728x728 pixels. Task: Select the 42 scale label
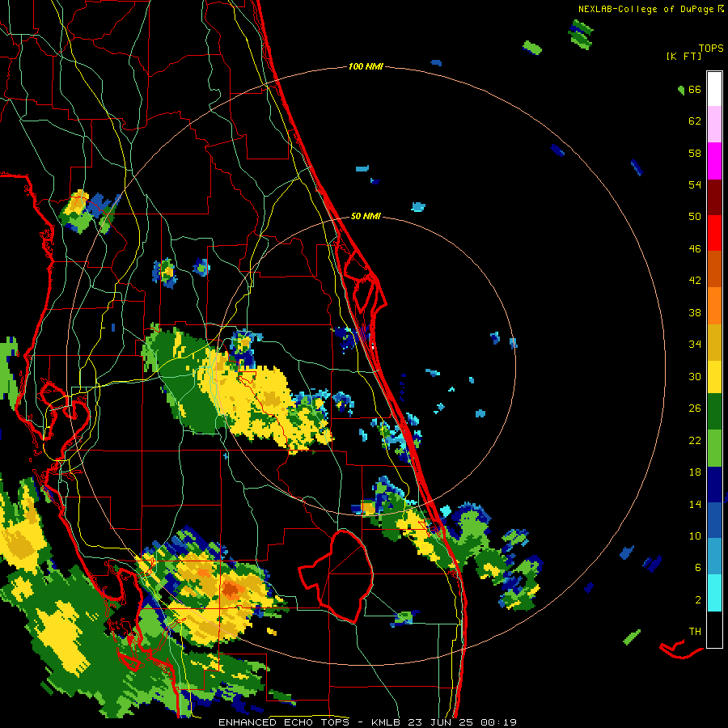pyautogui.click(x=695, y=281)
